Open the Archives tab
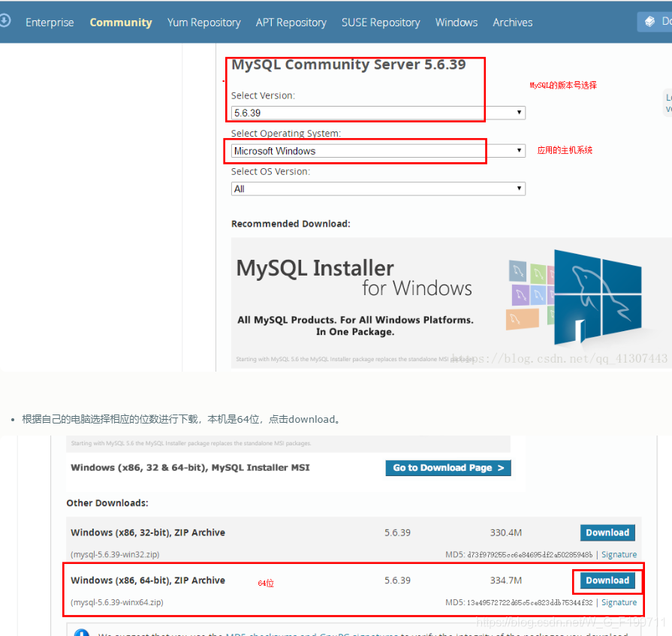The height and width of the screenshot is (636, 672). tap(513, 23)
